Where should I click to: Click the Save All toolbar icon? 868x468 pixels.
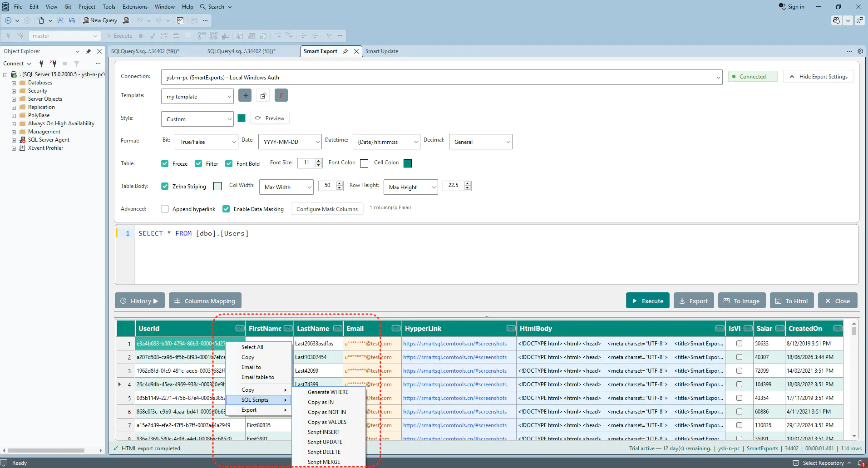point(72,20)
